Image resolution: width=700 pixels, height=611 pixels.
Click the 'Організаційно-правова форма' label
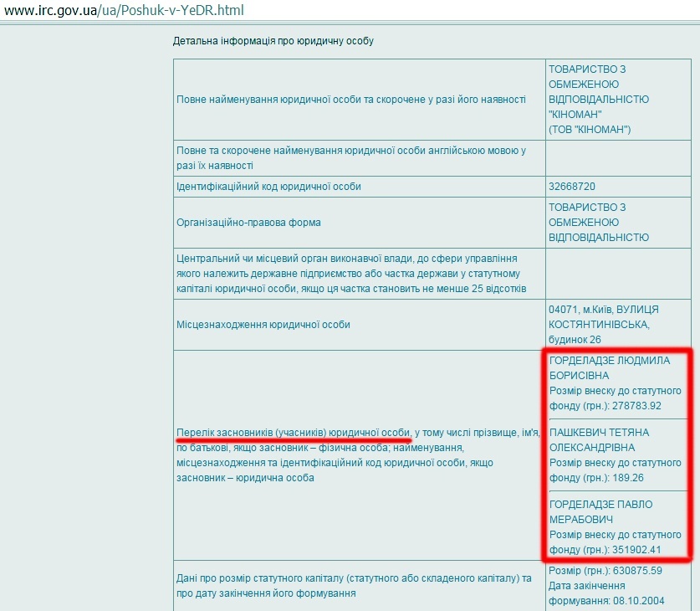pyautogui.click(x=248, y=223)
